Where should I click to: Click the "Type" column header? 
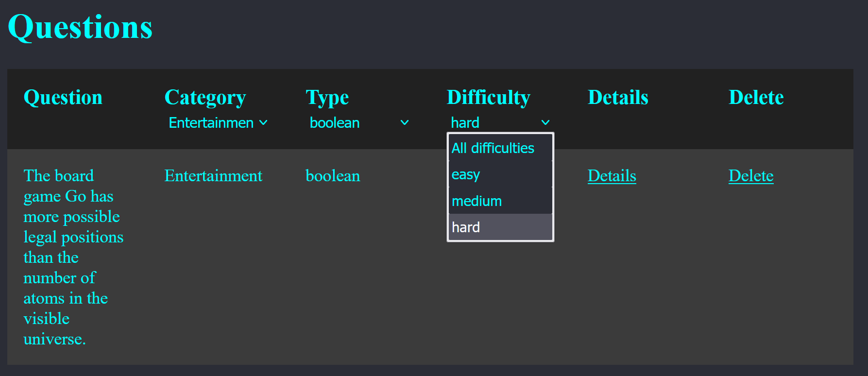[327, 98]
